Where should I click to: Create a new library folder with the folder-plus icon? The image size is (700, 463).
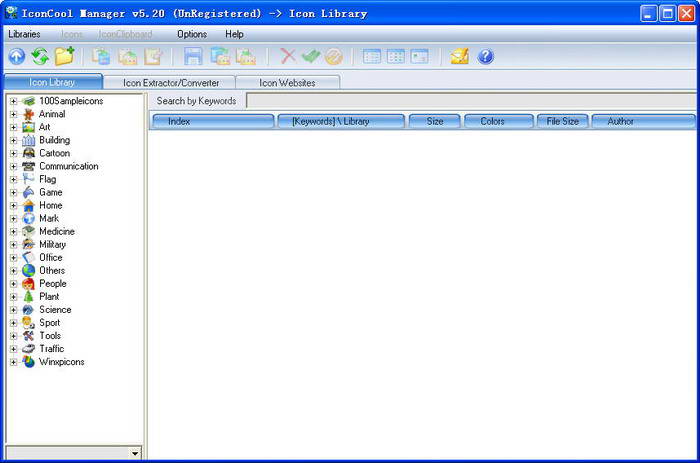(64, 56)
